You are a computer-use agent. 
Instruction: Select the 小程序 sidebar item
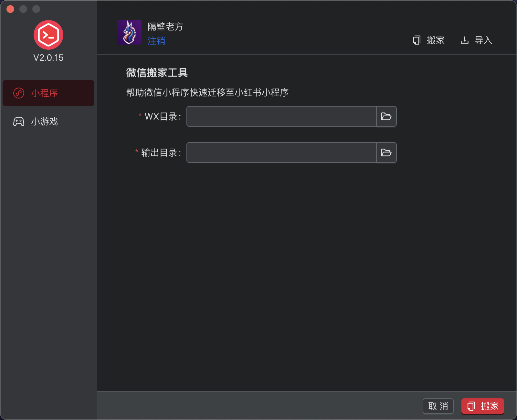48,93
